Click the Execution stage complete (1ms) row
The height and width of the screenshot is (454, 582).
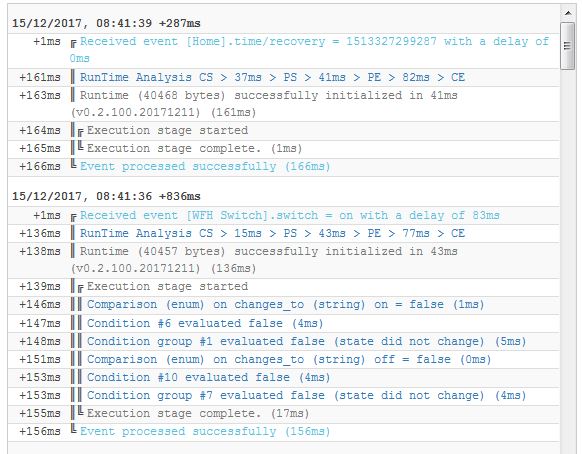click(x=284, y=149)
